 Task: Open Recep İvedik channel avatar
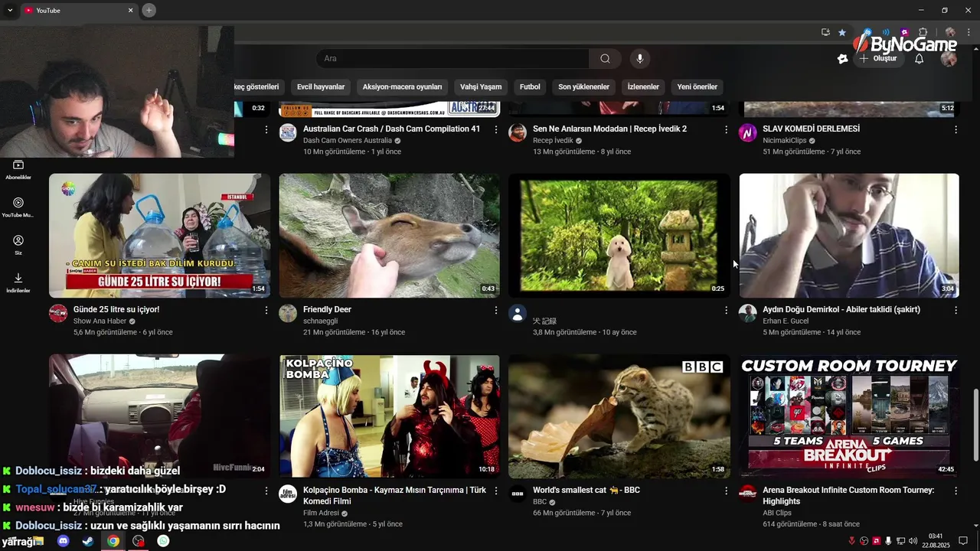coord(518,132)
